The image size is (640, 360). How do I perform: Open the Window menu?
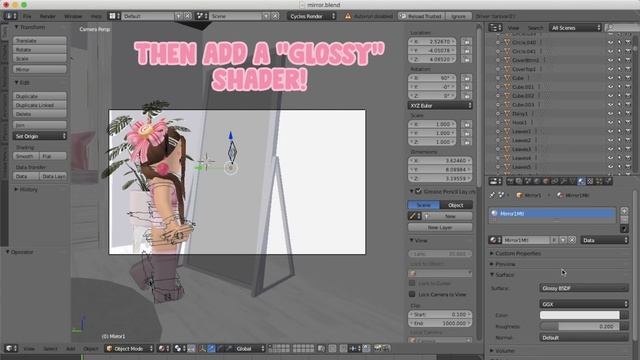point(73,16)
